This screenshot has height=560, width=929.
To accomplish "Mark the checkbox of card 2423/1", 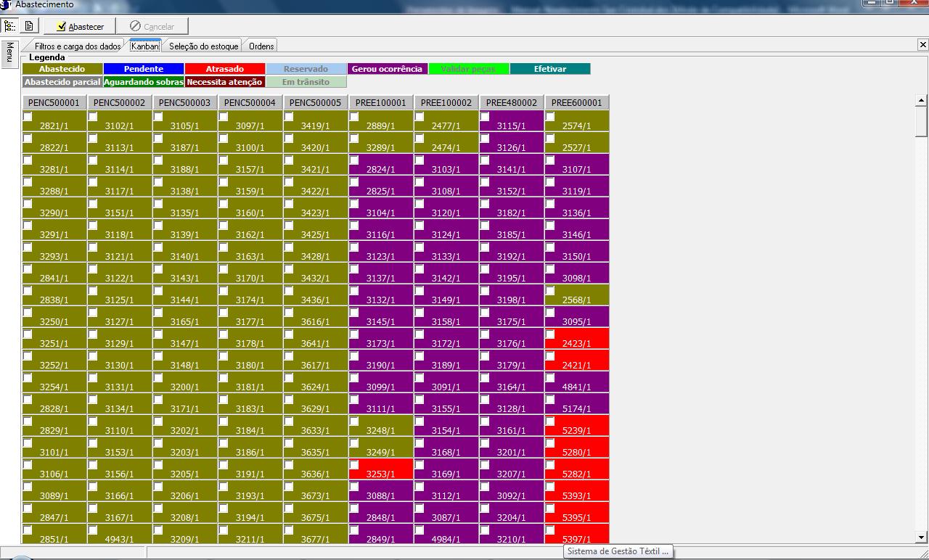I will [550, 334].
